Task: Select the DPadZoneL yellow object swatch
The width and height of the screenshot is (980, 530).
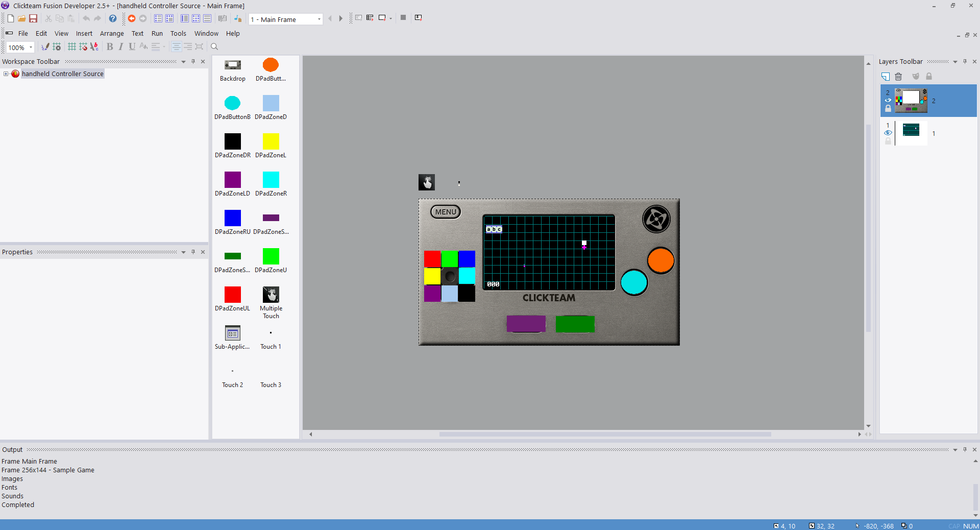Action: (x=271, y=141)
